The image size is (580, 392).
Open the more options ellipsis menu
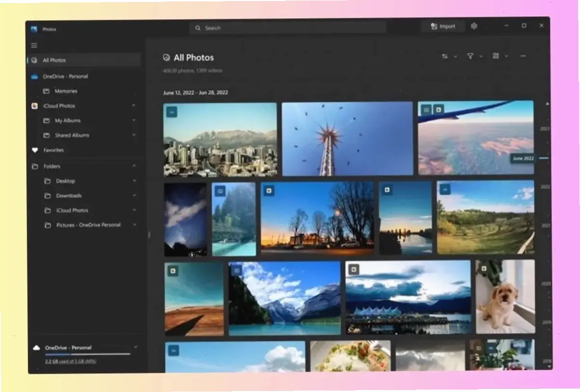523,56
